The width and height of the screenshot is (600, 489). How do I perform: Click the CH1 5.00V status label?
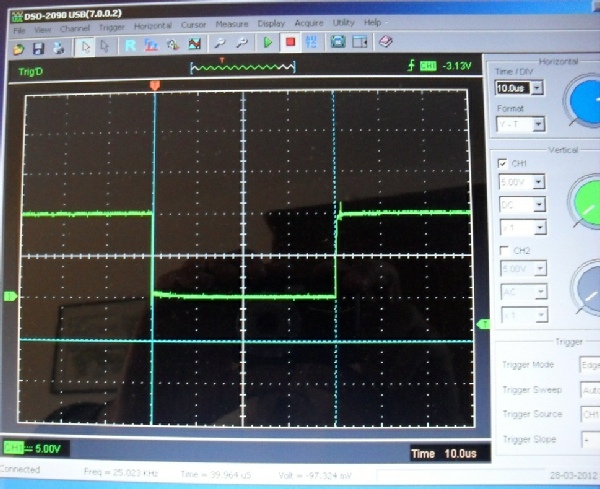coord(35,449)
